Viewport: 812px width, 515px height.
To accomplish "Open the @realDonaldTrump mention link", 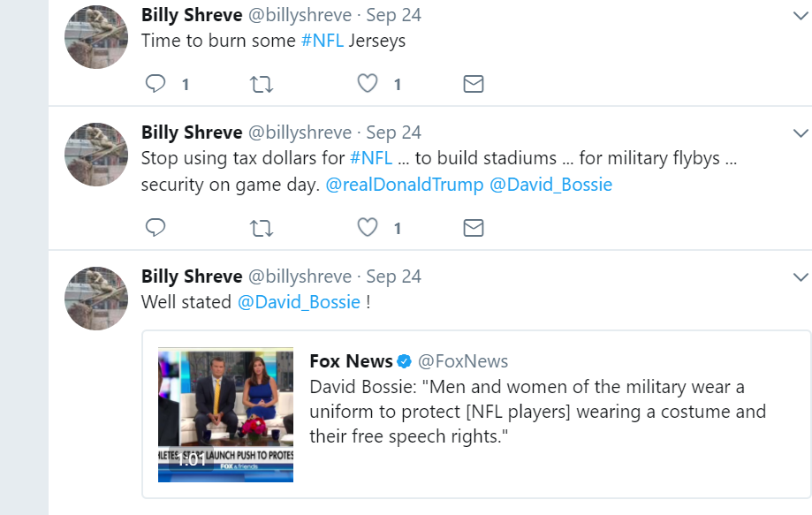I will [x=405, y=185].
